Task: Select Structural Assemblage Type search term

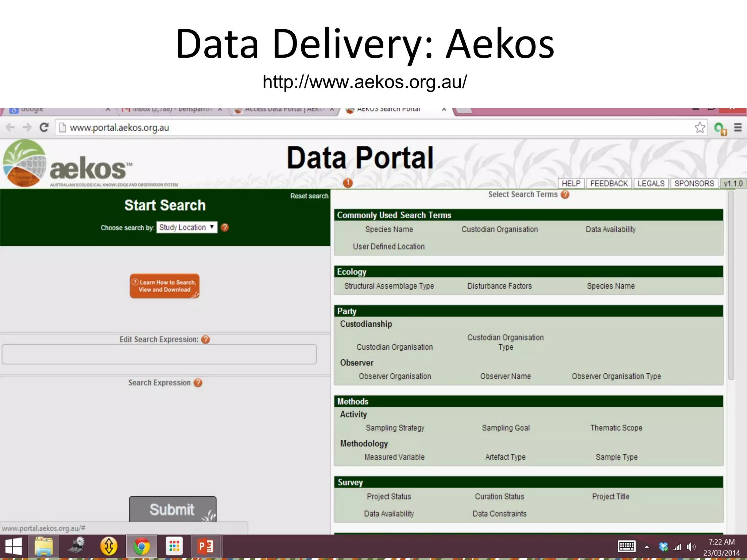Action: [389, 286]
